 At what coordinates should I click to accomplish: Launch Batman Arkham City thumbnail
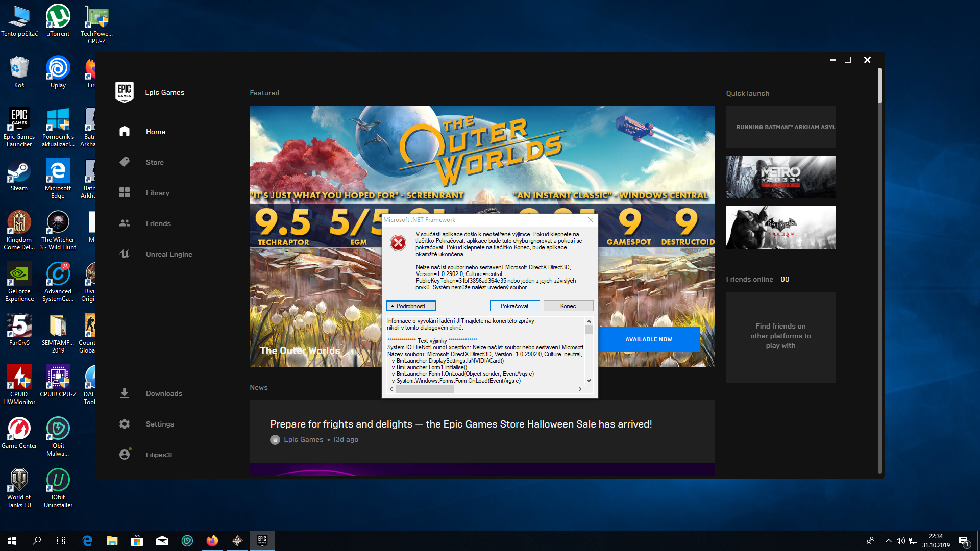(780, 228)
